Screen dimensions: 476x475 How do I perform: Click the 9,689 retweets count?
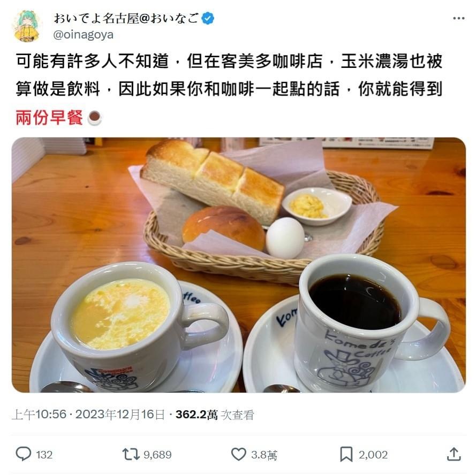click(x=157, y=455)
